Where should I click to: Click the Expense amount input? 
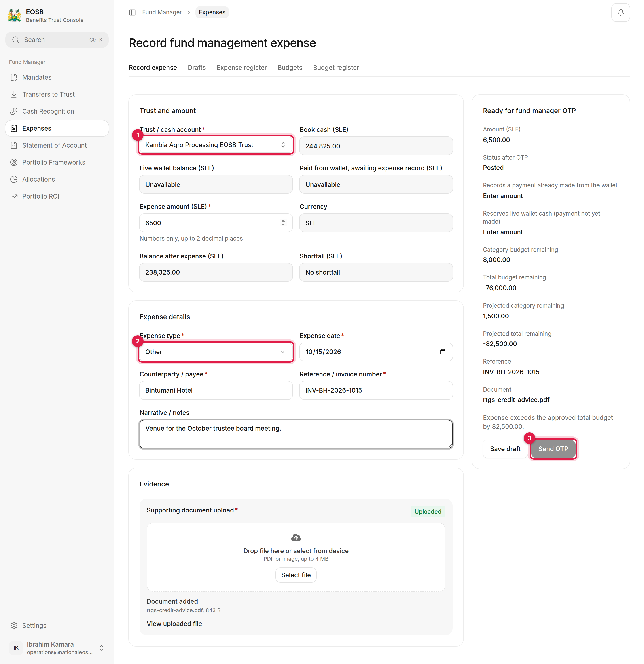click(216, 223)
